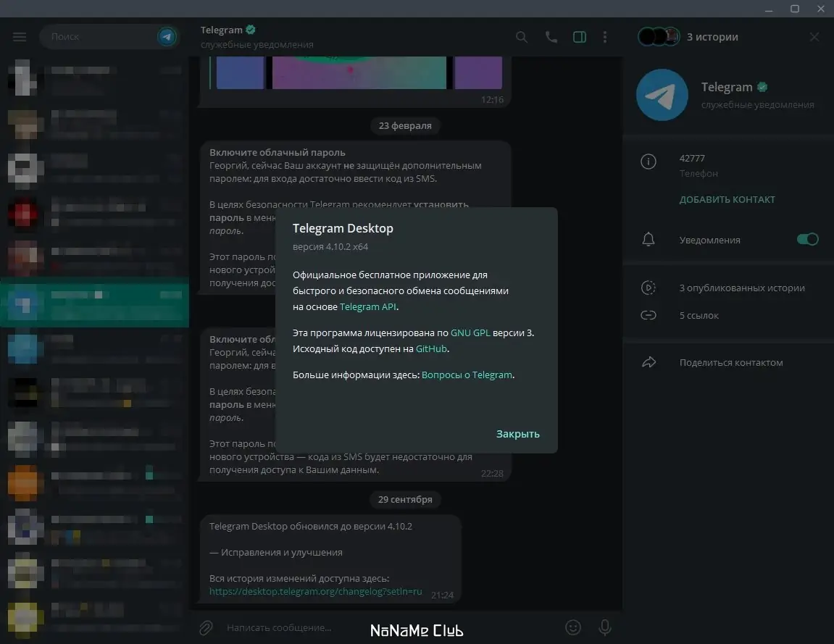This screenshot has width=834, height=644.
Task: Open the chat with red avatar
Action: 95,215
